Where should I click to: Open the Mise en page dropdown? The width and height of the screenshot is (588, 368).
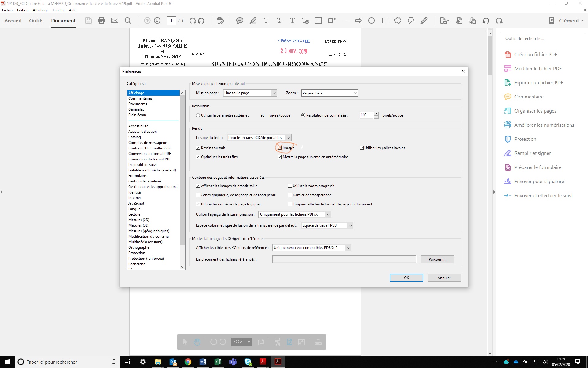coord(274,93)
